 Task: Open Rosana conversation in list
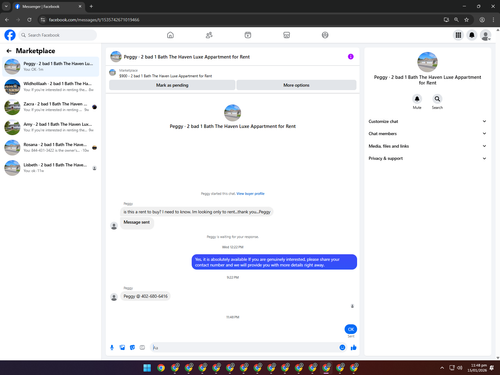click(51, 147)
